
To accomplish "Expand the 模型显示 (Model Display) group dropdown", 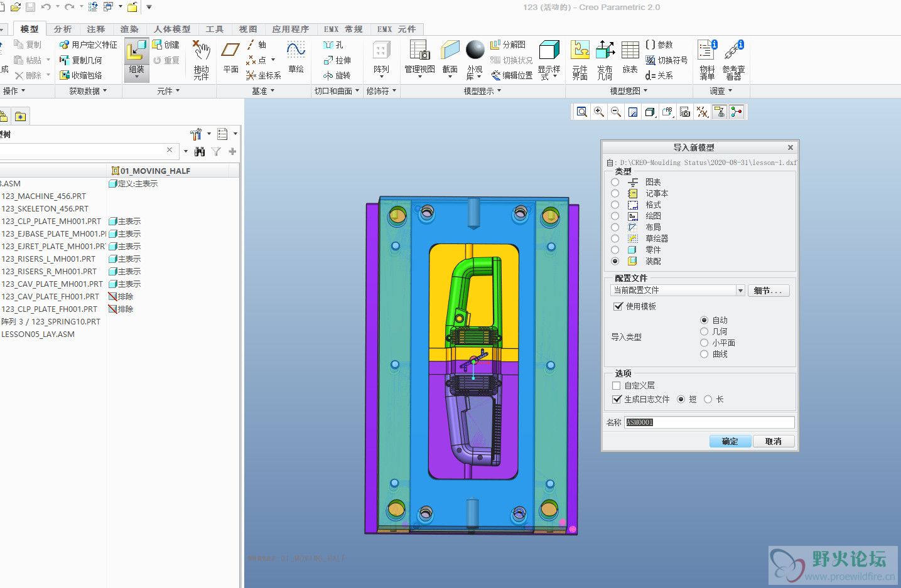I will (x=482, y=91).
